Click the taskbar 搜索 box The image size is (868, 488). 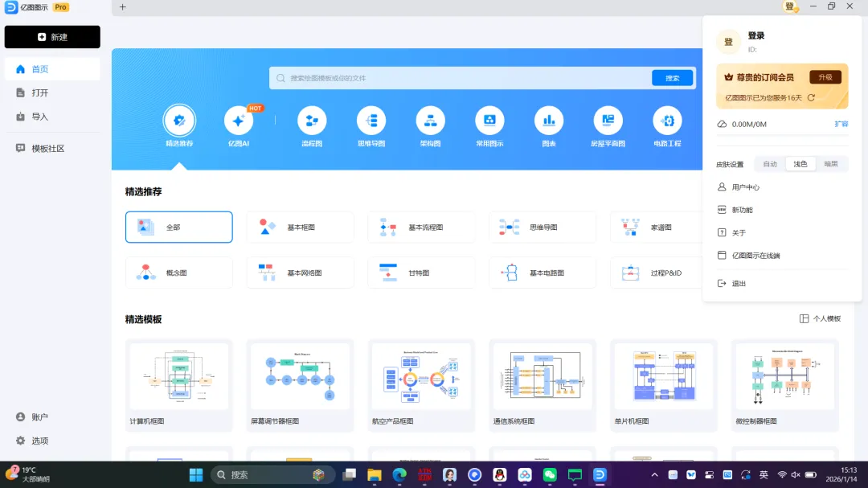coord(272,474)
